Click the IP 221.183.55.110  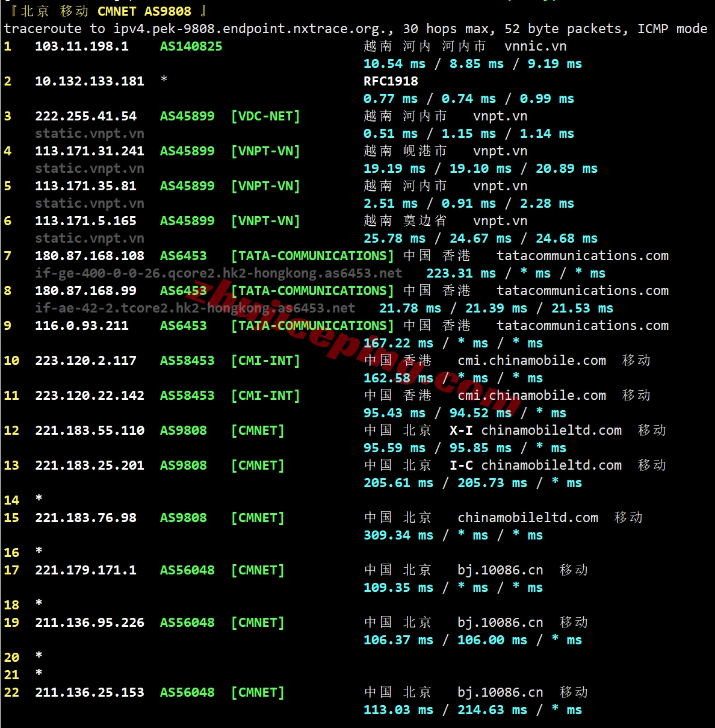click(x=90, y=431)
